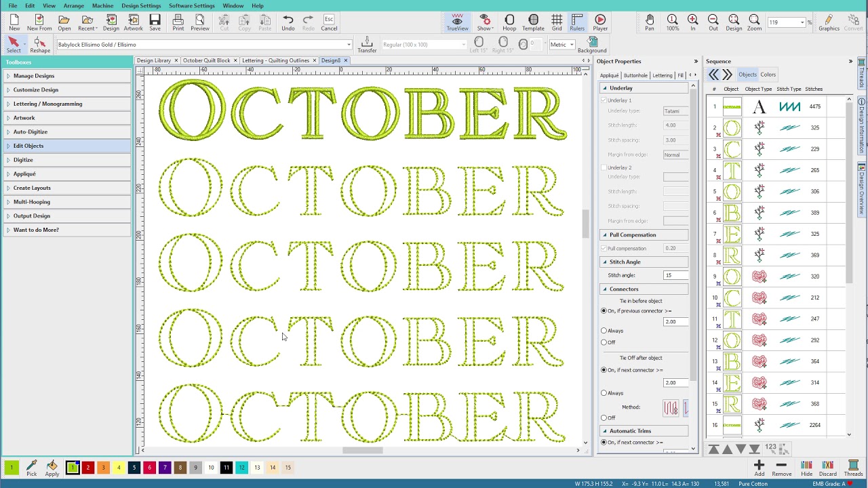This screenshot has height=488, width=868.
Task: Open the Colors tab in Sequence panel
Action: [768, 75]
